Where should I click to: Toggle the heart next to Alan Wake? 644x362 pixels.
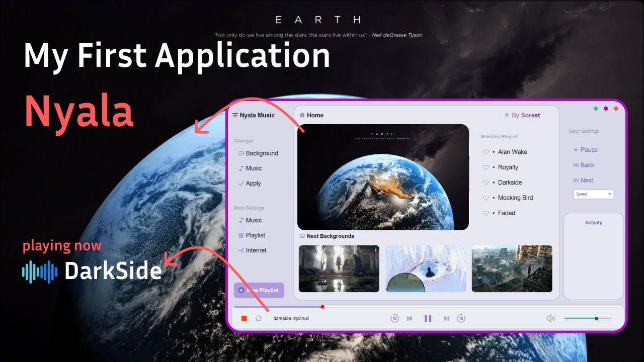pyautogui.click(x=486, y=152)
